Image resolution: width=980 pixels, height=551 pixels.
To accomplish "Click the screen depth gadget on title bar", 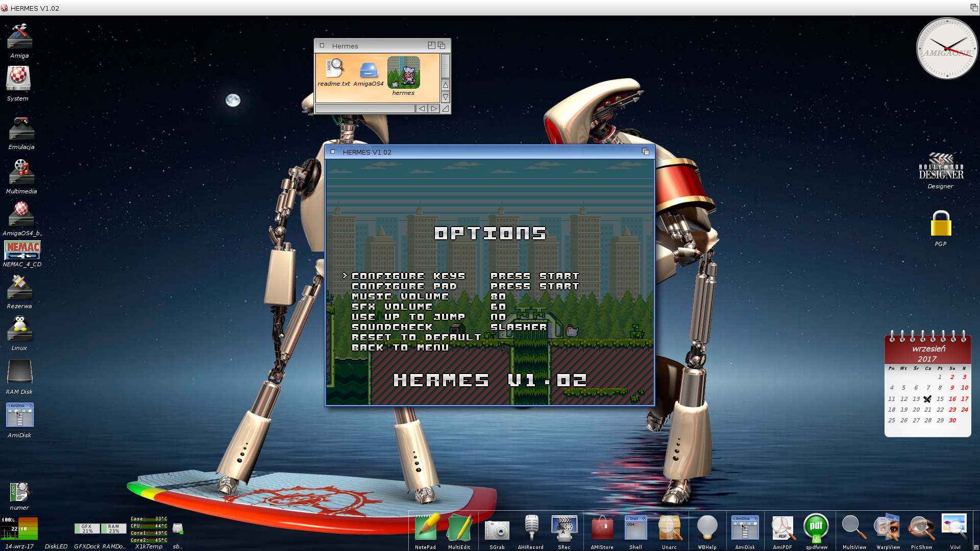I will tap(974, 8).
